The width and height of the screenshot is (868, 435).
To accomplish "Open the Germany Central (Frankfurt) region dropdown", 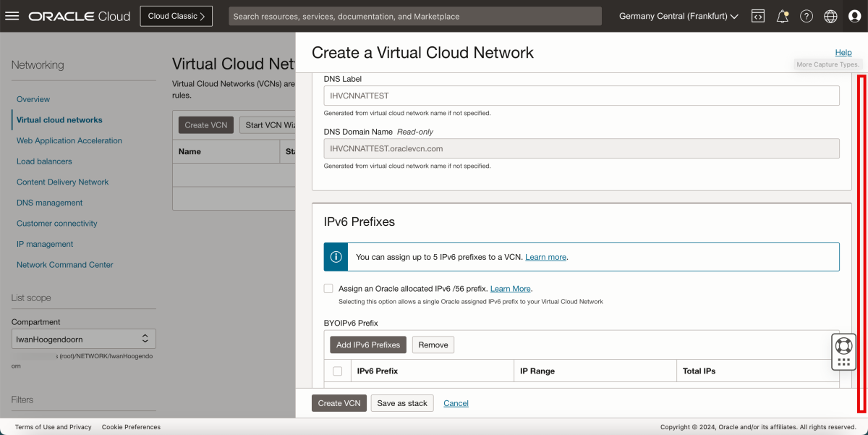I will pyautogui.click(x=677, y=15).
